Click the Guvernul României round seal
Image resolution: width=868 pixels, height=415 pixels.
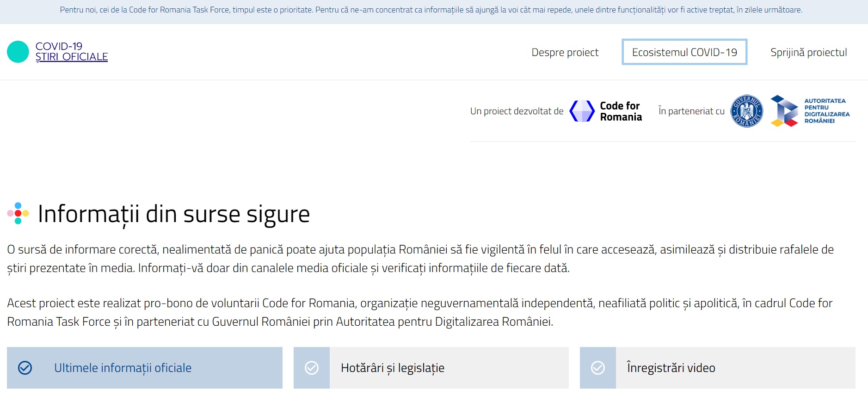coord(746,111)
